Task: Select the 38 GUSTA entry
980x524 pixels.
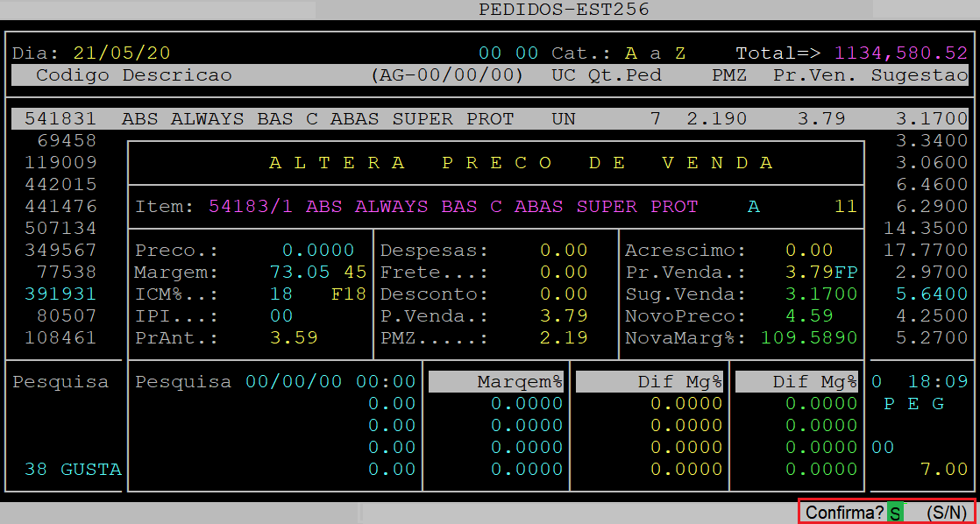Action: 73,469
